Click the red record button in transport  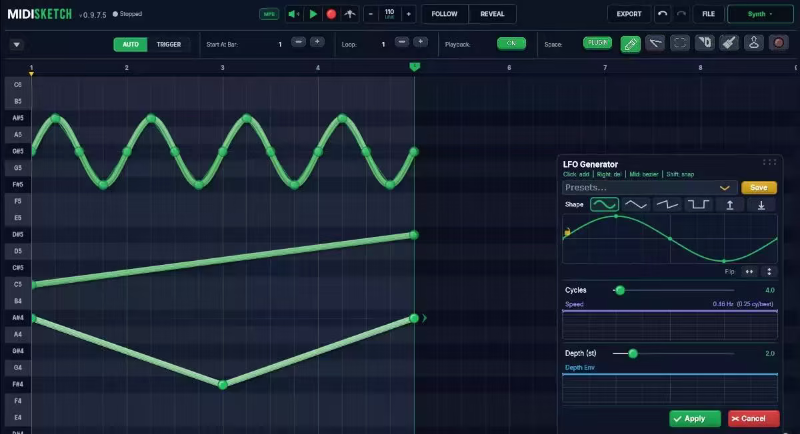(x=331, y=14)
